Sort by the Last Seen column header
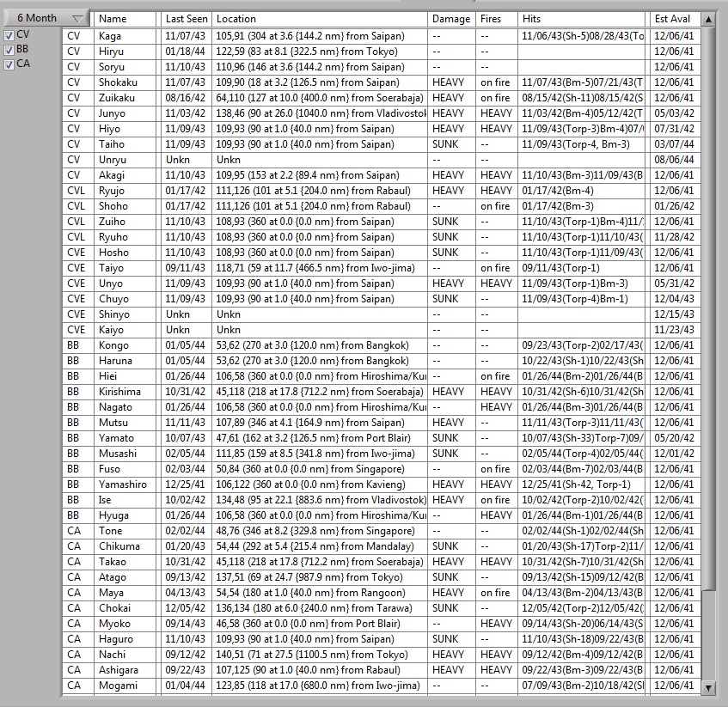Screen dimensions: 728x707 (x=187, y=19)
